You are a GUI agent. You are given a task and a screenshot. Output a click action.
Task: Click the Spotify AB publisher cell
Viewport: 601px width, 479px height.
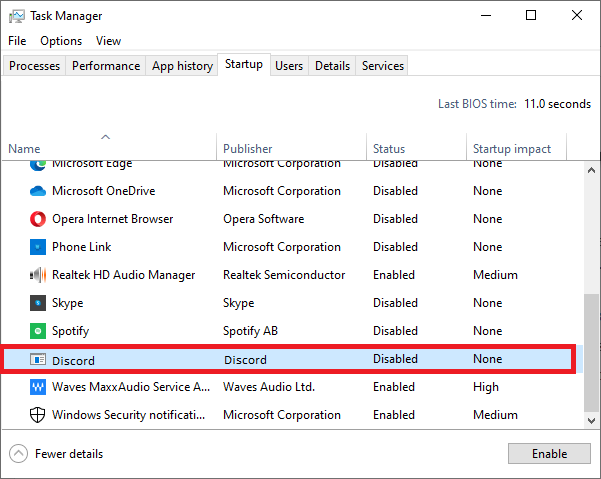[x=250, y=331]
